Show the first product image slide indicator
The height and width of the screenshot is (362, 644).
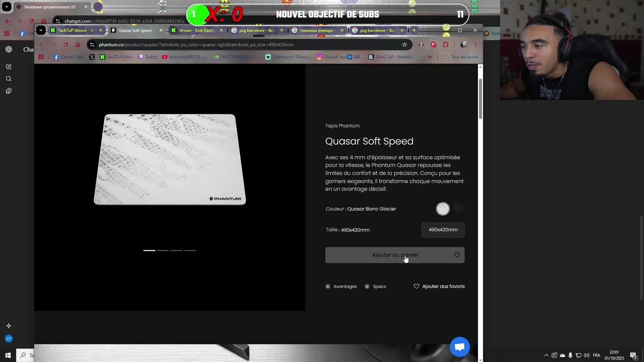click(149, 250)
